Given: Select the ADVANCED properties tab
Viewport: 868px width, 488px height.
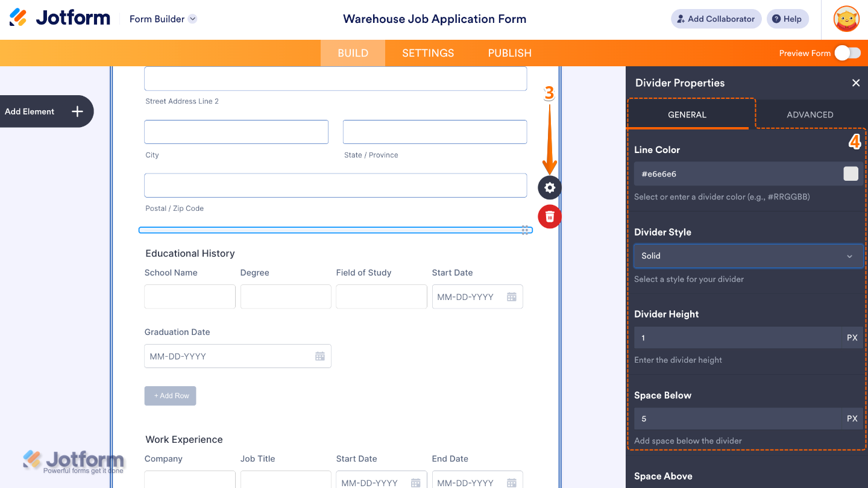Looking at the screenshot, I should point(810,114).
